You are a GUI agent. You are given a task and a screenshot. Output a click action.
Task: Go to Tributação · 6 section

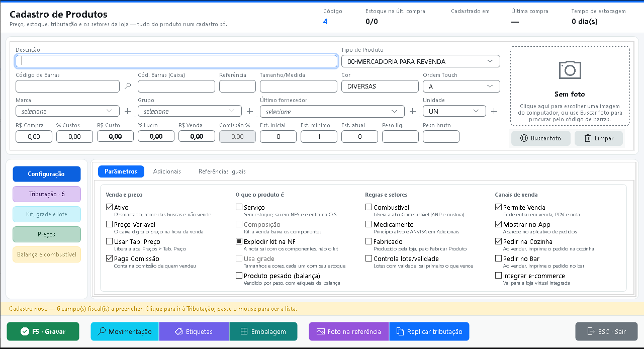coord(47,194)
